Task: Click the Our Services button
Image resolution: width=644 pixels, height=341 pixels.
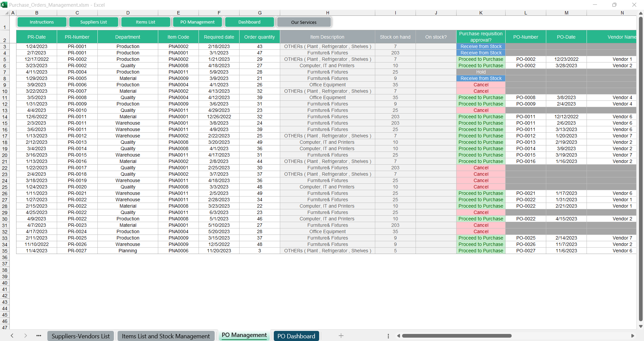Action: [304, 22]
